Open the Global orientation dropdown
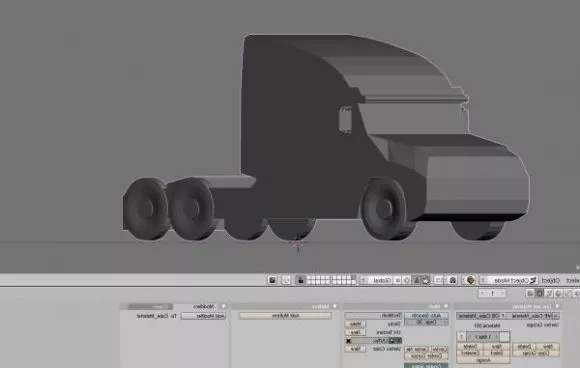This screenshot has height=368, width=580. coord(377,280)
